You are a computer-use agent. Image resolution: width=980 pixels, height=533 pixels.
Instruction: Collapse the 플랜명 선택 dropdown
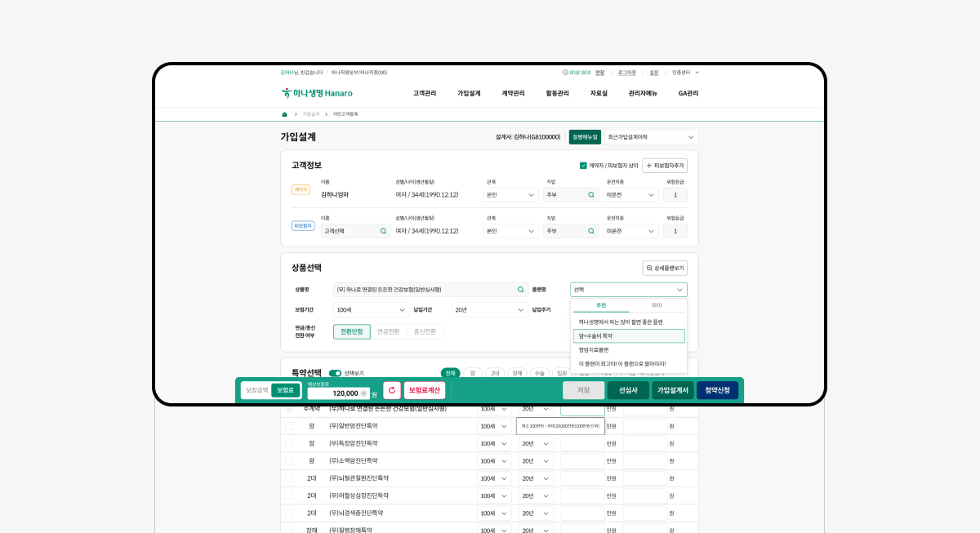(x=629, y=290)
